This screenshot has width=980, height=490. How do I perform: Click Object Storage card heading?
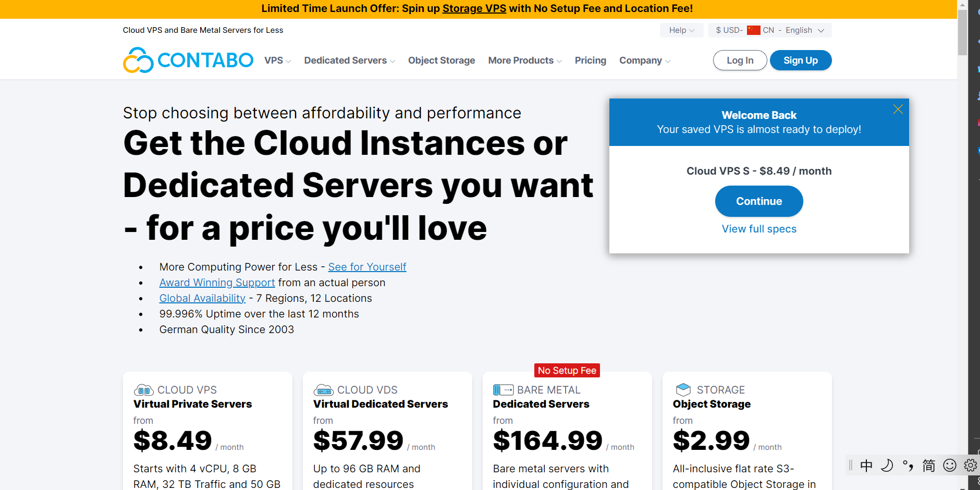pos(712,404)
